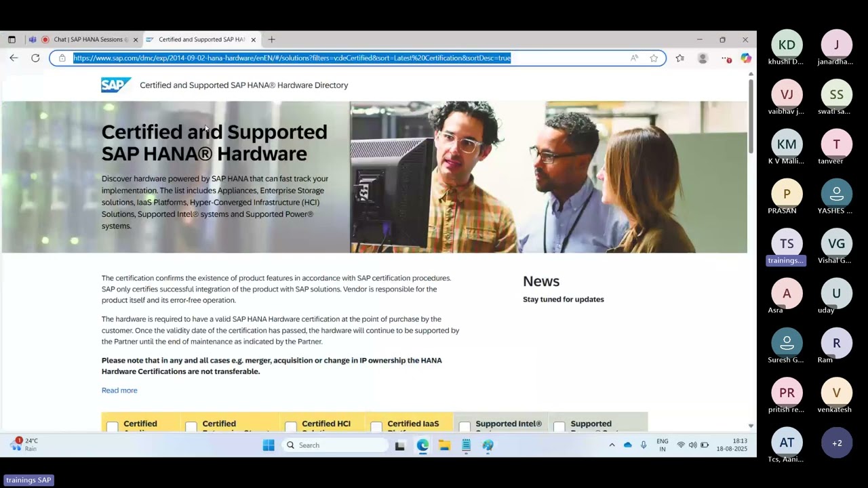The width and height of the screenshot is (868, 488).
Task: Click the SAP logo in the page header
Action: coord(116,85)
